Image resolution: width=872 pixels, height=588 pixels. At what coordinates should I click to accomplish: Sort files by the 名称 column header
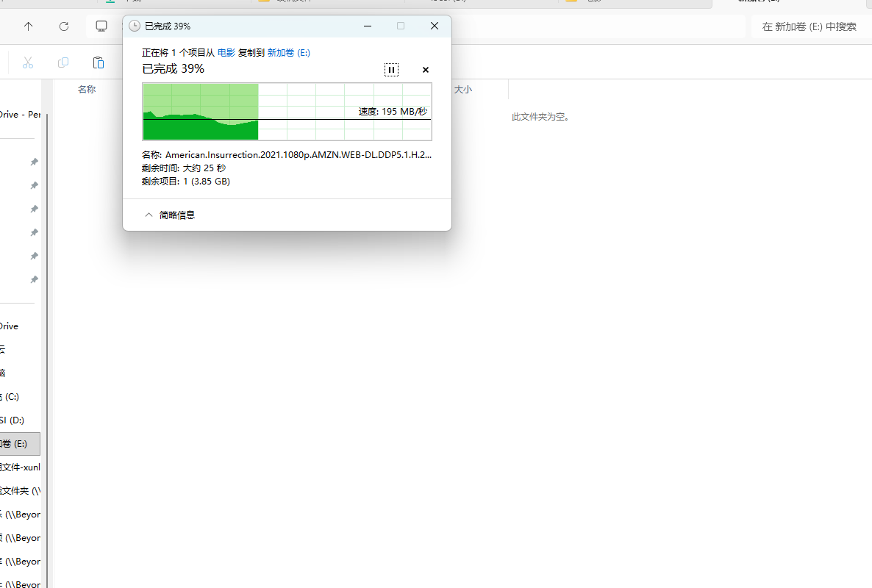point(86,88)
